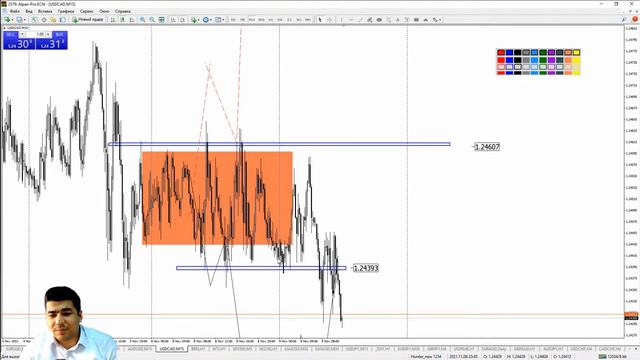Open the Вид menu
This screenshot has height=360, width=640.
click(x=29, y=11)
